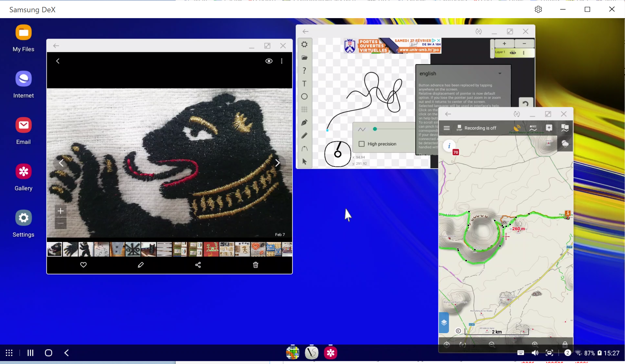Expand the english language dropdown

[463, 74]
